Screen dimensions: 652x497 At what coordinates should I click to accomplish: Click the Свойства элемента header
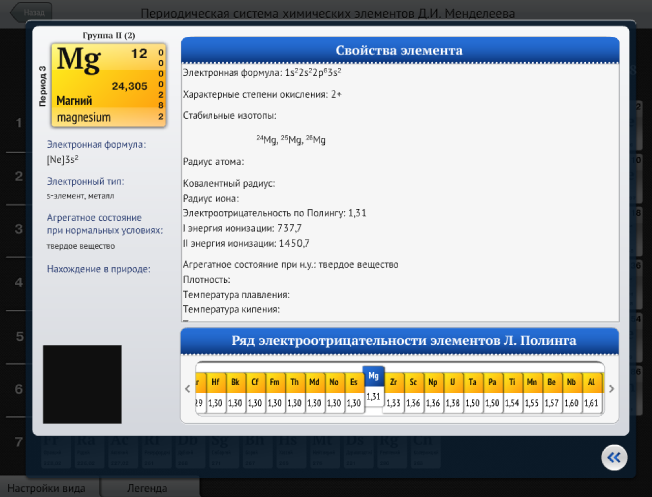pyautogui.click(x=399, y=51)
